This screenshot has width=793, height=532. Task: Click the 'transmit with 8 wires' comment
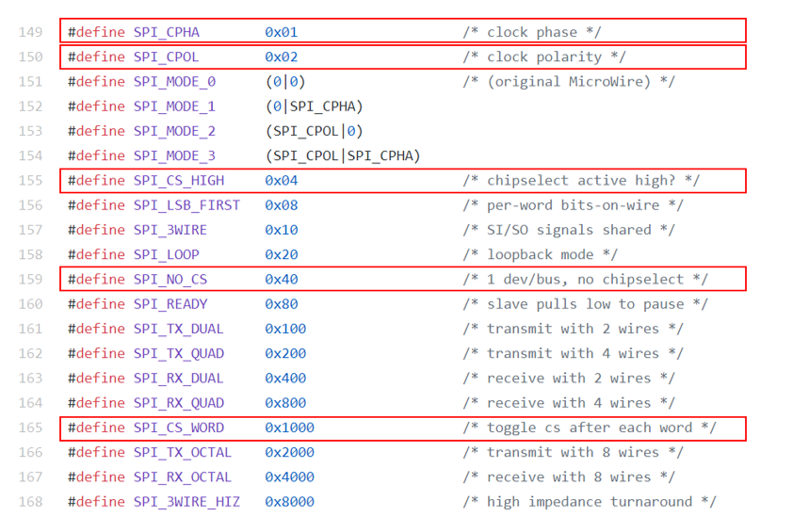(x=573, y=453)
